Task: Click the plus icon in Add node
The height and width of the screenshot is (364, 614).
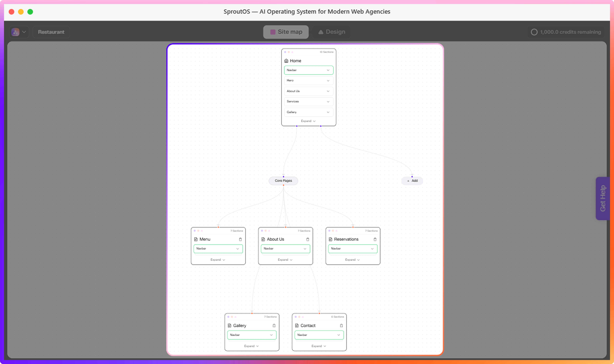Action: 408,181
